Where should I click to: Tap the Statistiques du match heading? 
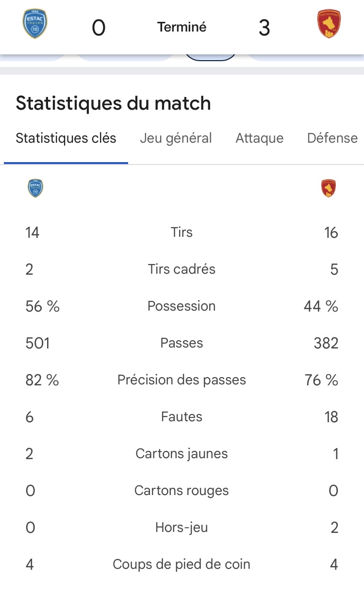click(113, 103)
